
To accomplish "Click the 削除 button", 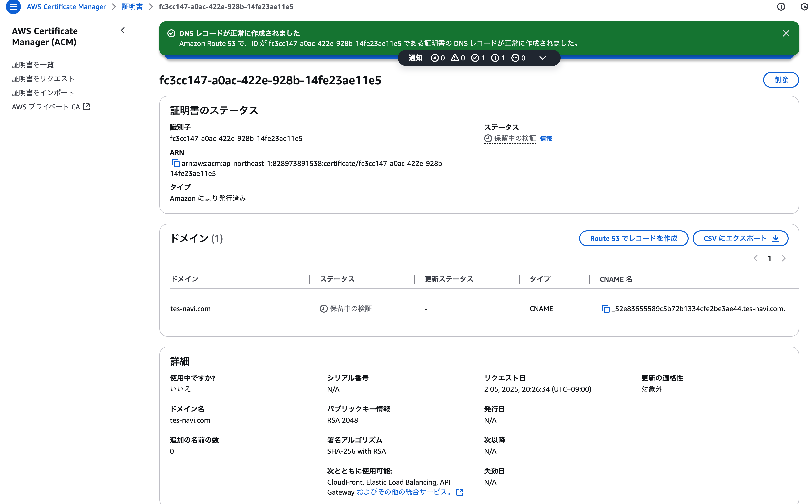I will (781, 80).
